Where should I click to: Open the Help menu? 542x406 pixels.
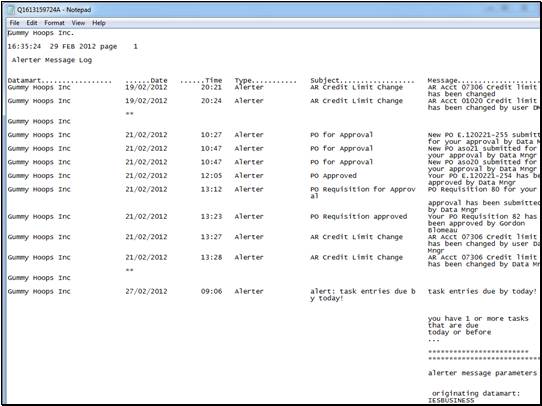pyautogui.click(x=99, y=23)
